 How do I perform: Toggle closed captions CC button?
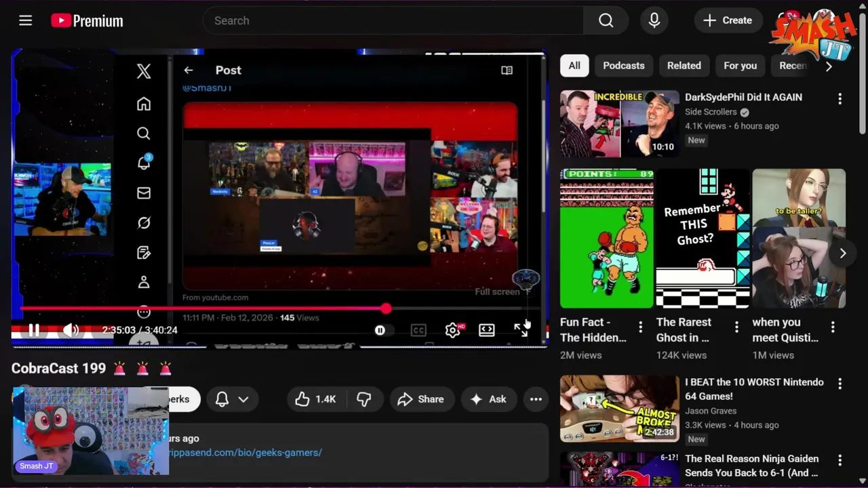[x=418, y=330]
